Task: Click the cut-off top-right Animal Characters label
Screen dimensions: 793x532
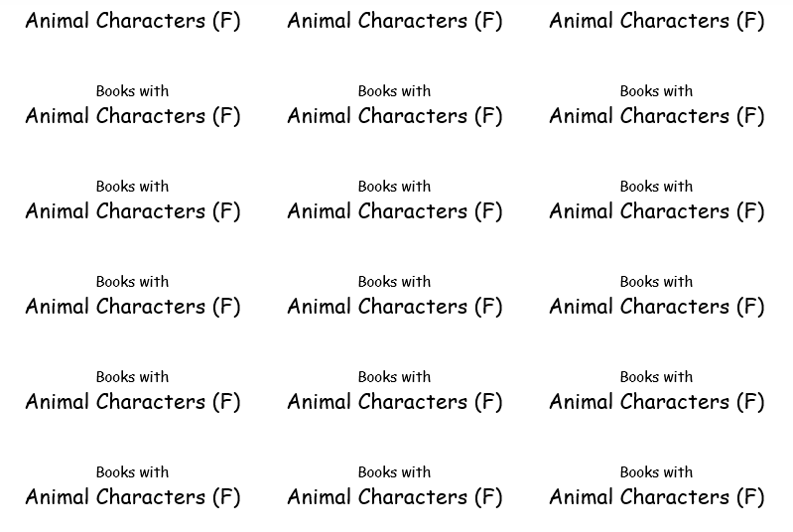Action: tap(656, 21)
